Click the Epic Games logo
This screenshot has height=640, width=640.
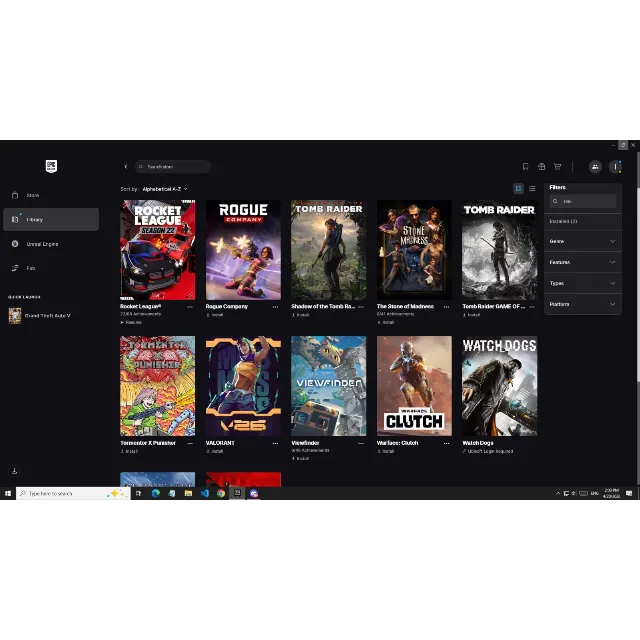tap(51, 166)
